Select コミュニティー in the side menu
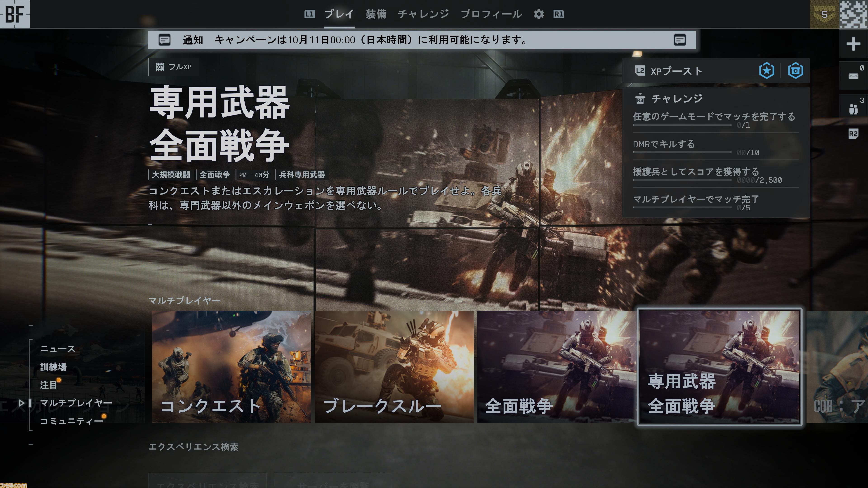868x488 pixels. click(x=71, y=421)
